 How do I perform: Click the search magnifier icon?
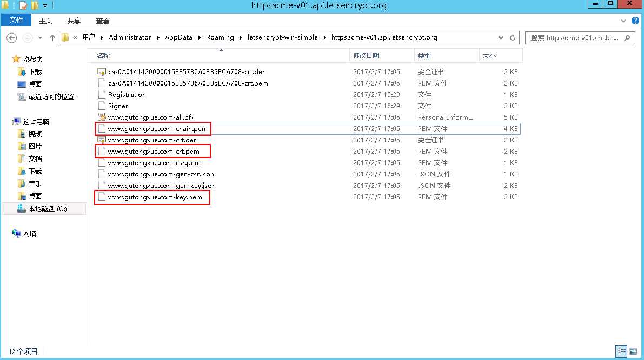coord(627,38)
